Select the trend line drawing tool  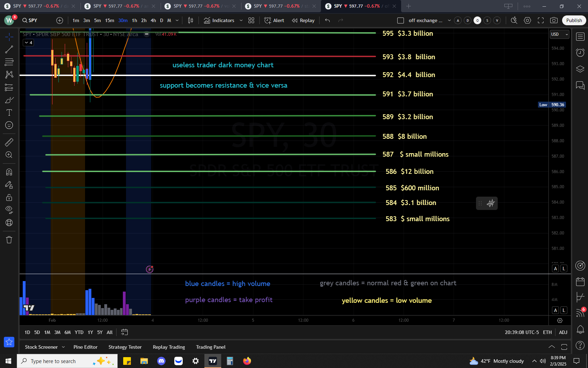point(9,49)
